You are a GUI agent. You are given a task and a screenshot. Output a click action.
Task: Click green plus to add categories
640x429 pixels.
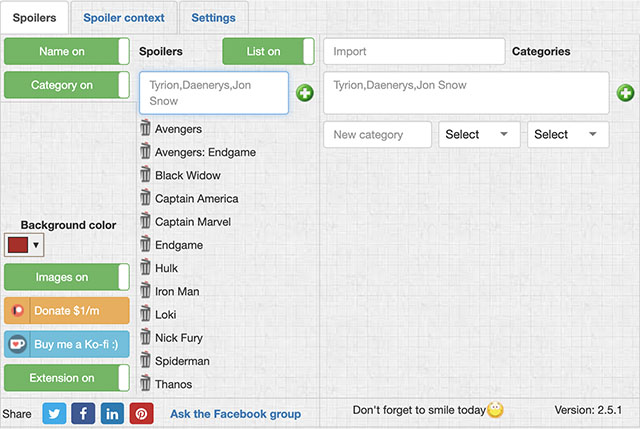coord(625,93)
